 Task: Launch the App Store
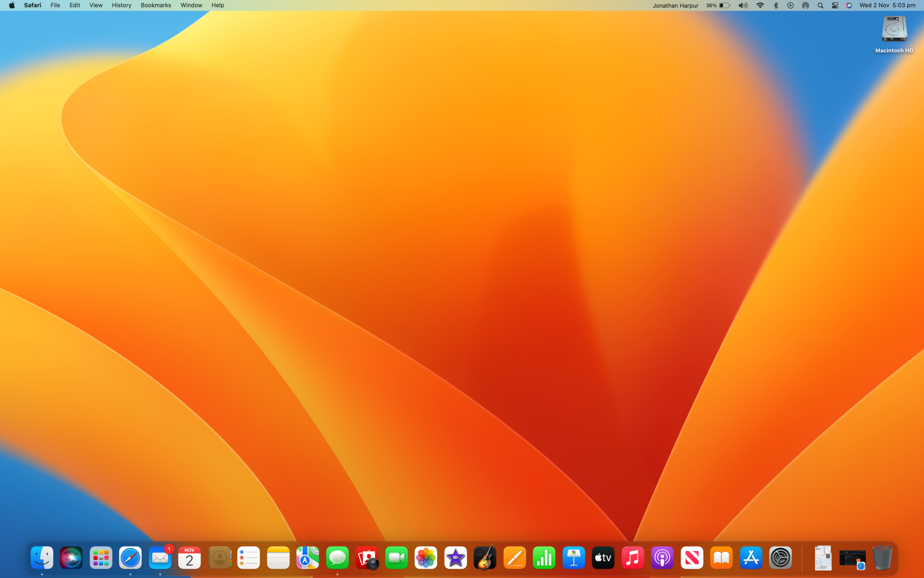pyautogui.click(x=751, y=558)
